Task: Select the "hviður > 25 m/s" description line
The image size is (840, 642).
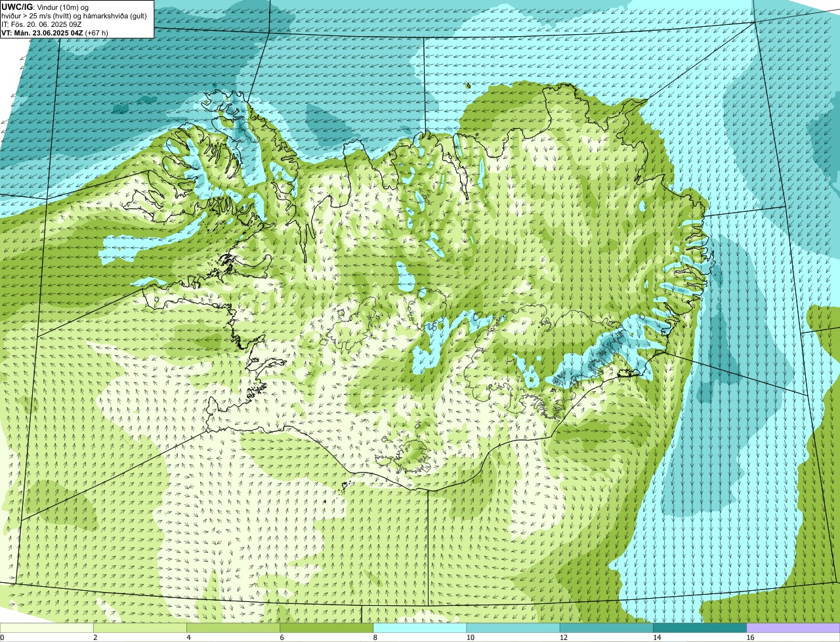Action: point(73,15)
